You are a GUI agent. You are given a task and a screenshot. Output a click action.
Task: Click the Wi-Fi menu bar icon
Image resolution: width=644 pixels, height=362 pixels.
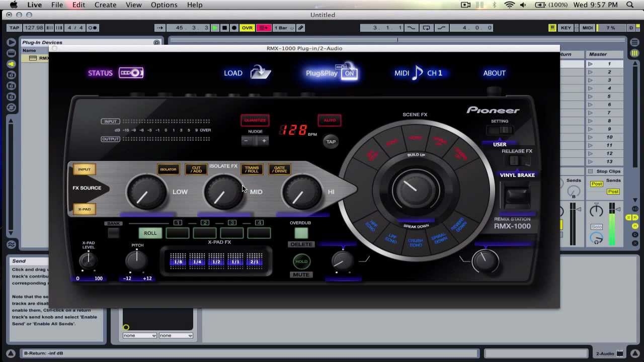point(509,5)
